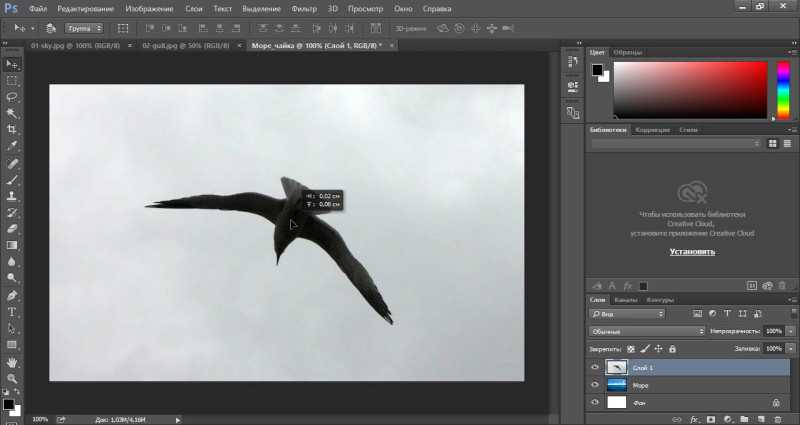Select the Hand tool
The width and height of the screenshot is (800, 425).
pyautogui.click(x=12, y=362)
